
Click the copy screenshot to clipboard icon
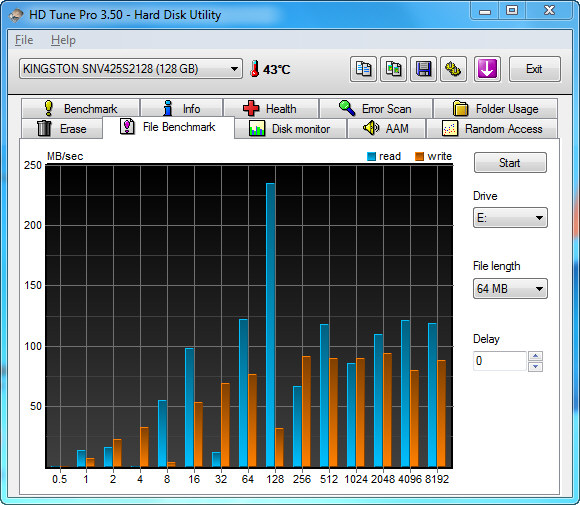pos(394,69)
